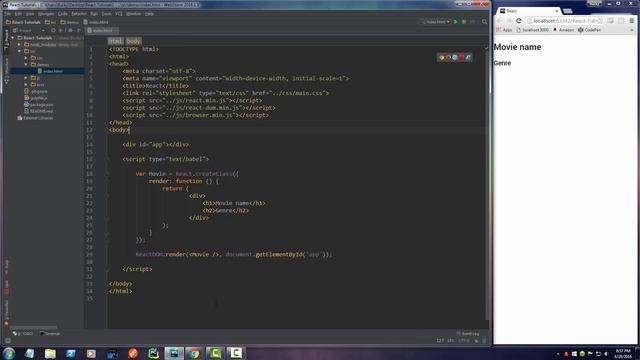Collapse the src folder
640x360 pixels.
pyautogui.click(x=19, y=51)
